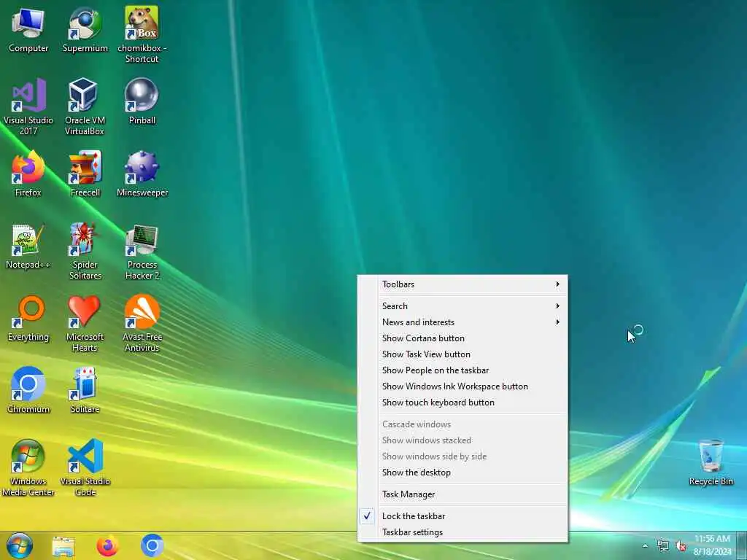Select the Supermium shortcut icon

[x=85, y=29]
